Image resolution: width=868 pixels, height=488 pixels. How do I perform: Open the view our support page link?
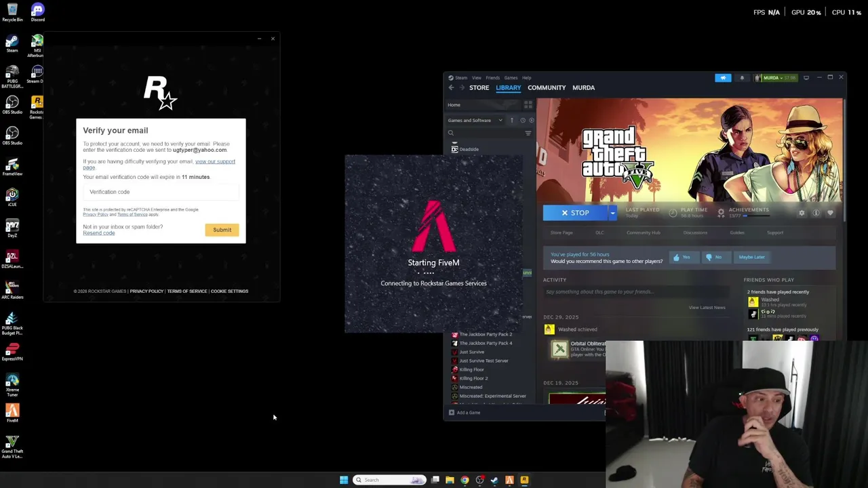pos(215,161)
